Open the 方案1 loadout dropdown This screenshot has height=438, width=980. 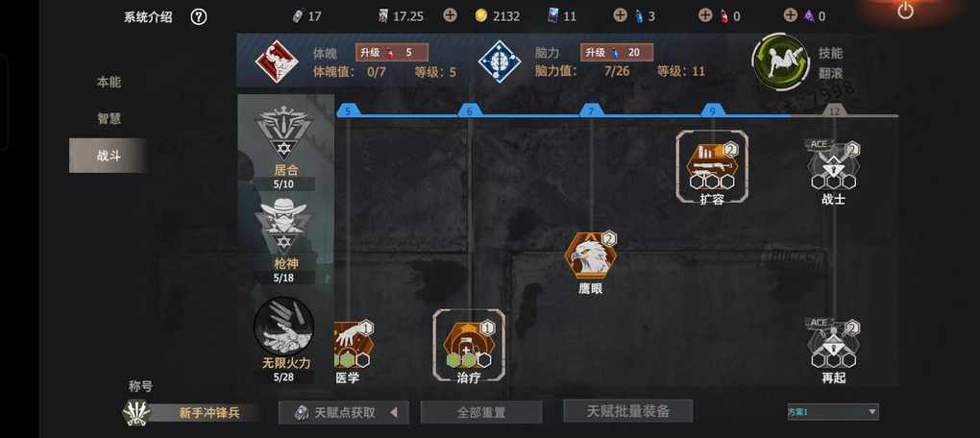[832, 412]
